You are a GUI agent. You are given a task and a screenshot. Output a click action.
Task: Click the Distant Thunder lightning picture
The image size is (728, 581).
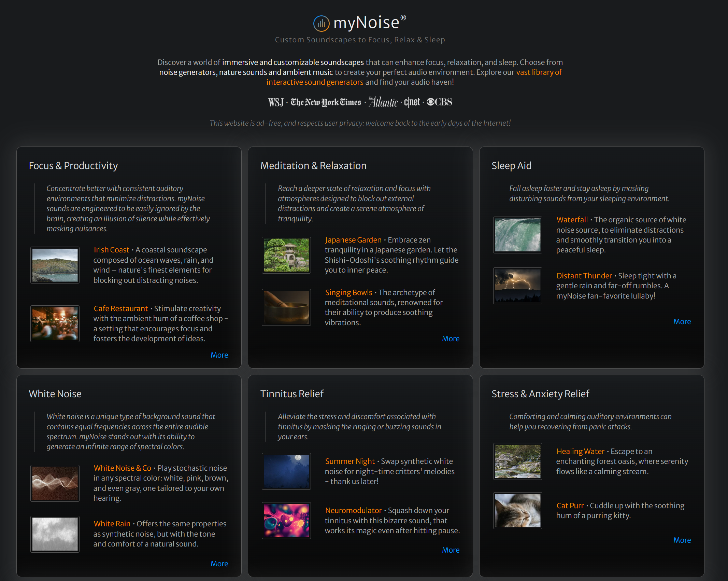[518, 286]
